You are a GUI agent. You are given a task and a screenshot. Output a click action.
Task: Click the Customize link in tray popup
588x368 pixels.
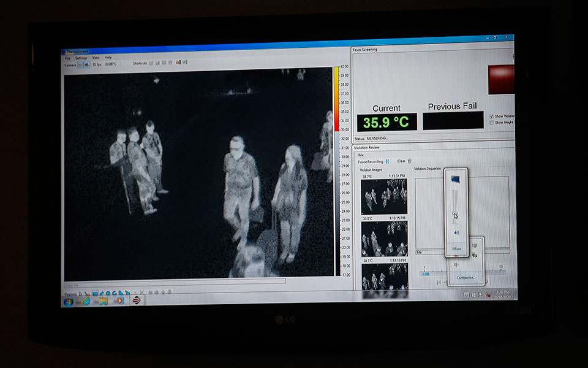point(466,278)
